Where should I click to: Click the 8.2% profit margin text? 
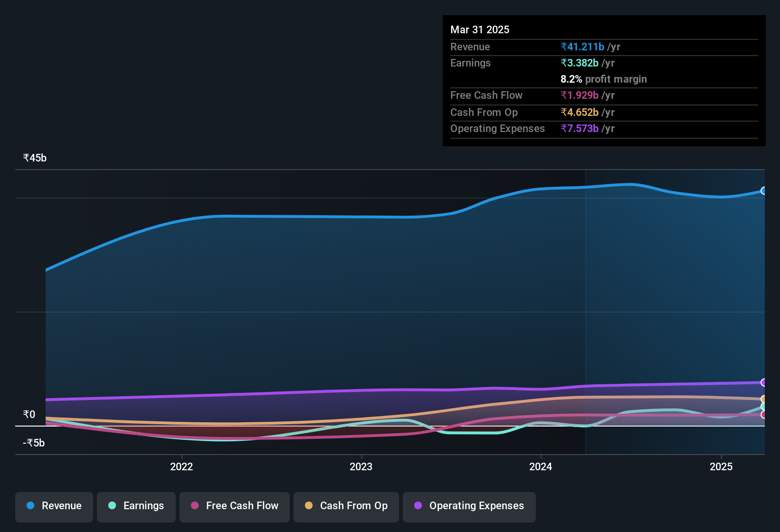point(604,79)
